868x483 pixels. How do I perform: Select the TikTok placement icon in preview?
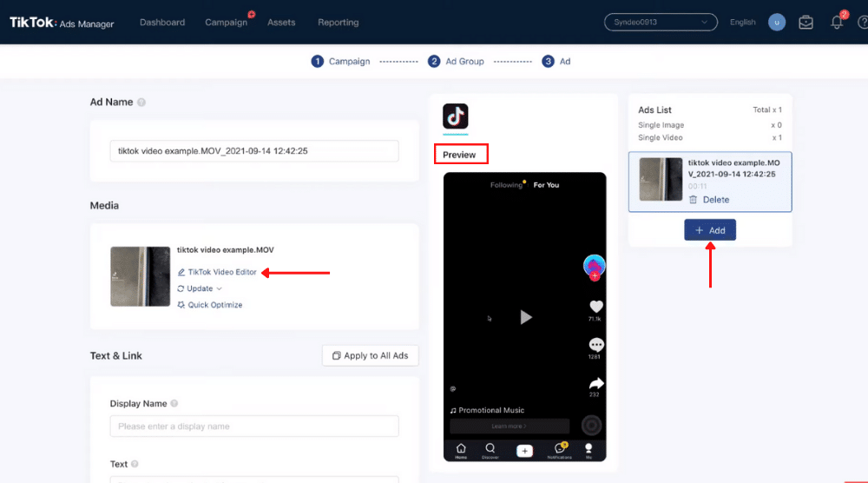(x=455, y=116)
